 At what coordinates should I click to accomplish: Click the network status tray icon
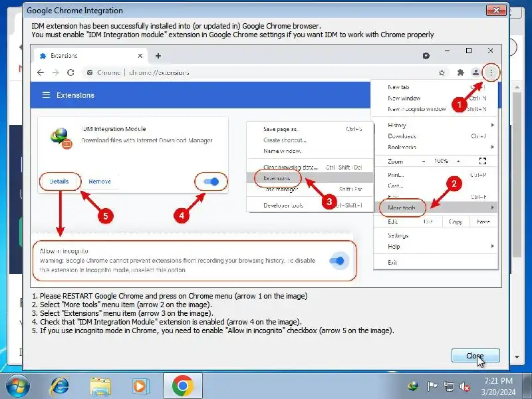pos(448,386)
